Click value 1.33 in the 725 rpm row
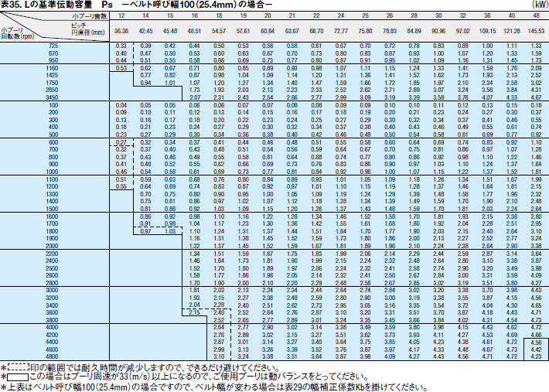 [536, 46]
